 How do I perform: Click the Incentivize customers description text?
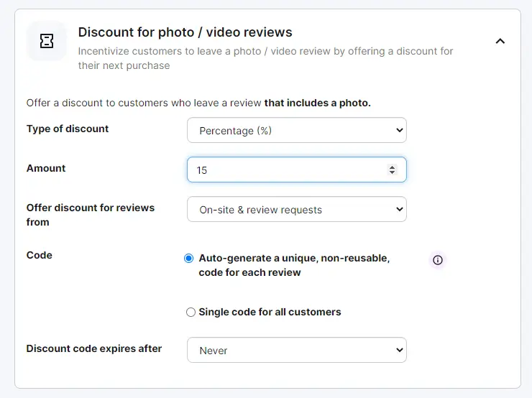(265, 58)
